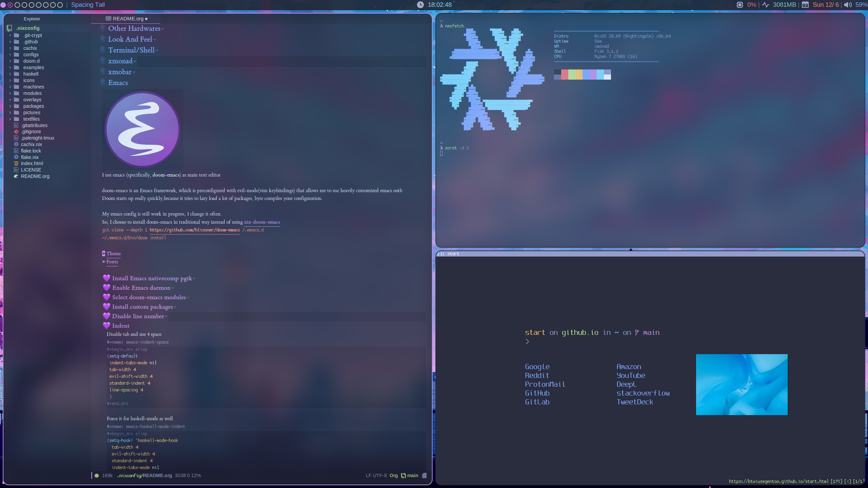This screenshot has width=868, height=488.
Task: Click the index.html file icon
Action: pos(16,163)
